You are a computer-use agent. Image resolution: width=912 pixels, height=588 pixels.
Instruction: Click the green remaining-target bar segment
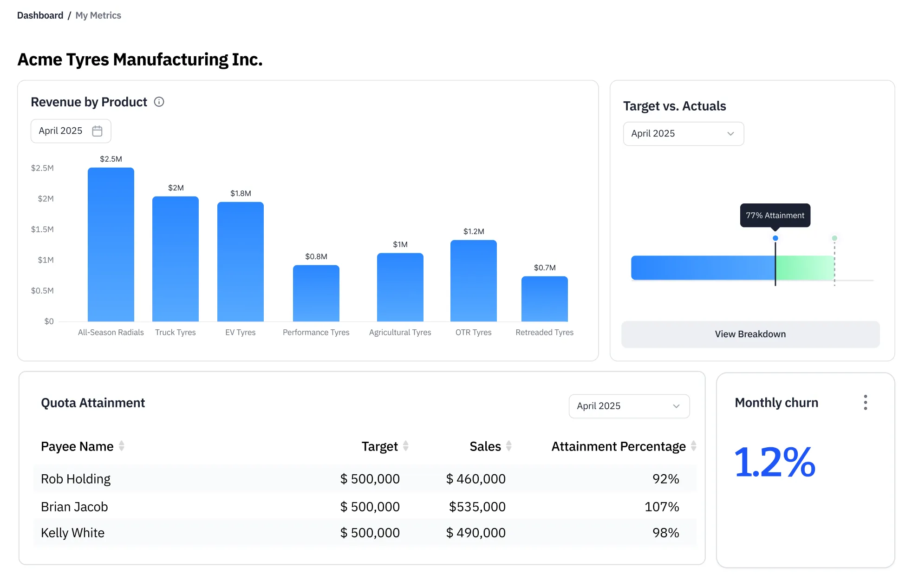pyautogui.click(x=805, y=268)
